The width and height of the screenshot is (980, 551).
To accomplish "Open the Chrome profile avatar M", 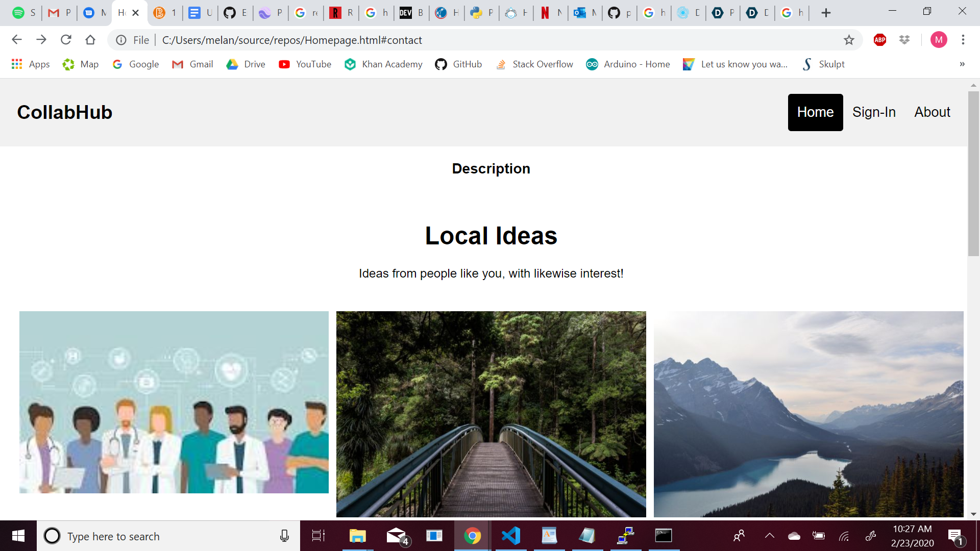I will coord(938,40).
